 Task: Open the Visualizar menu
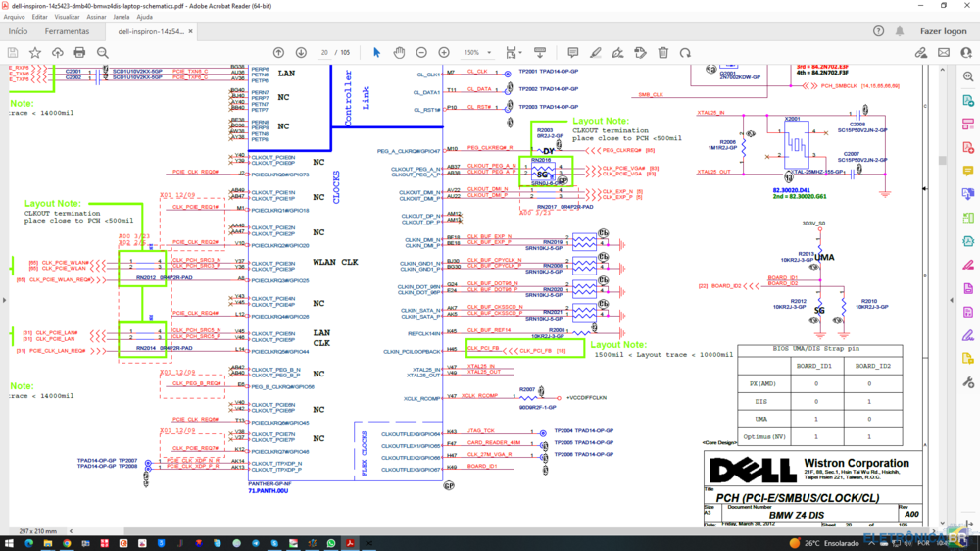[x=68, y=17]
